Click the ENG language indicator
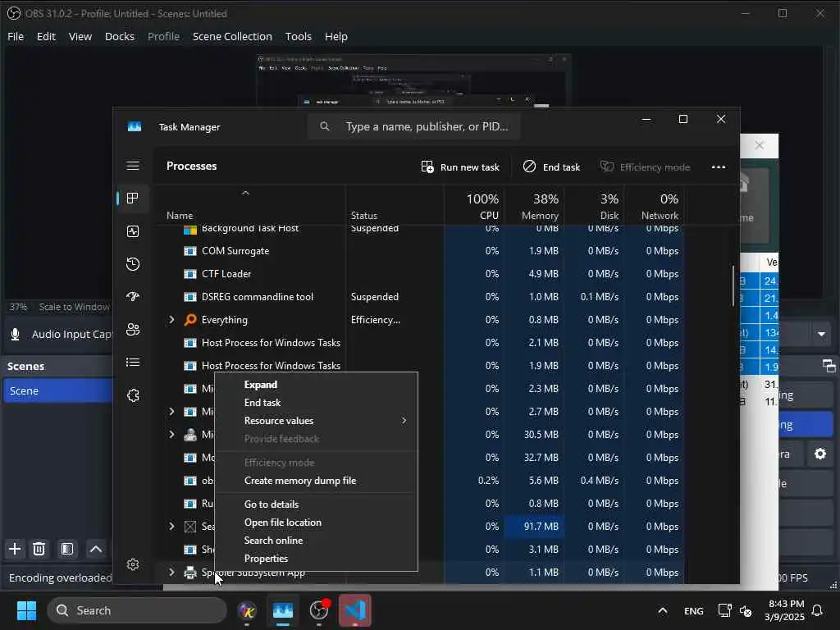 click(x=693, y=610)
